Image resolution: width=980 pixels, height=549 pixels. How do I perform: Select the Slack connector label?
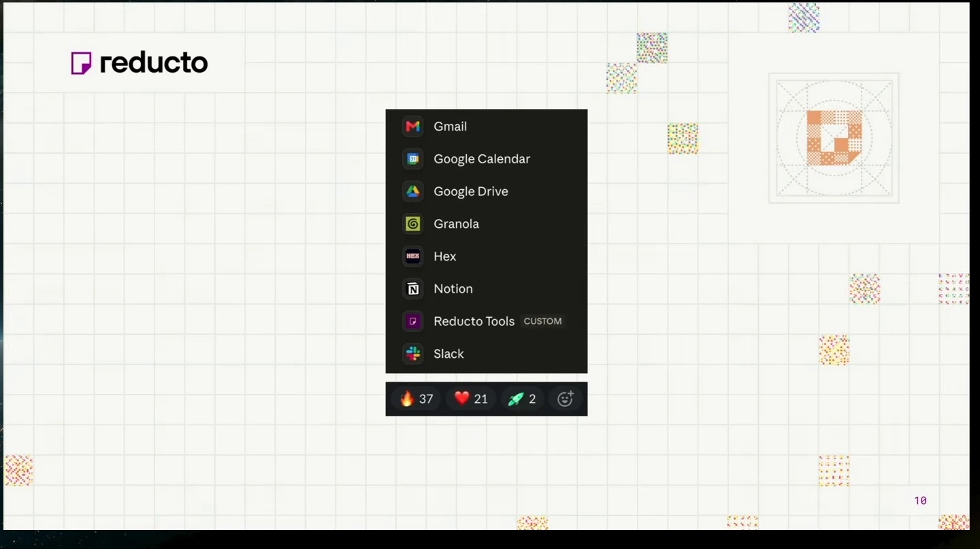tap(449, 354)
